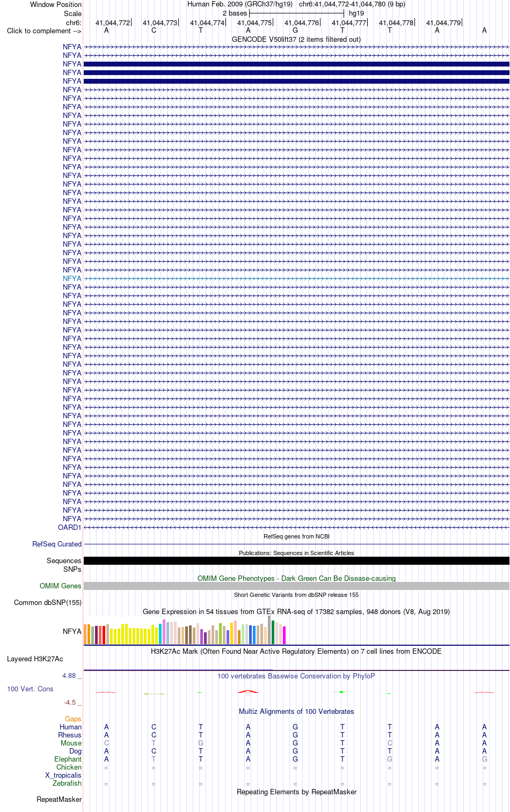Open the GENCODE V50lift37 track title
Image resolution: width=510 pixels, height=812 pixels.
(296, 39)
